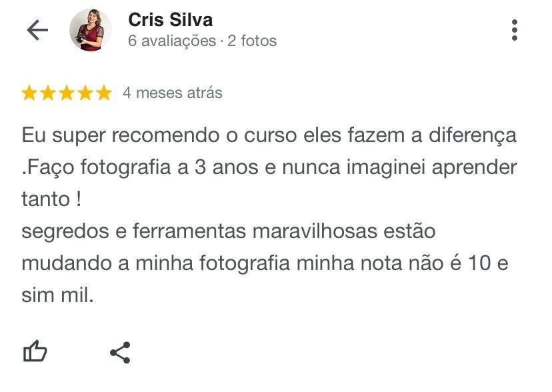Go back with the left arrow

click(x=37, y=30)
